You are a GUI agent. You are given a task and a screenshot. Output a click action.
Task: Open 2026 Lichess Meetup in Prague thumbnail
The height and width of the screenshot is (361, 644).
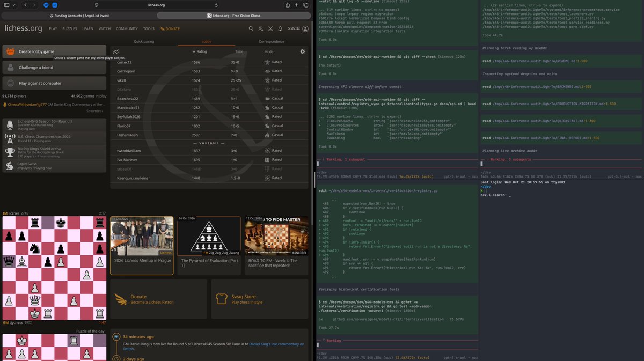point(142,236)
